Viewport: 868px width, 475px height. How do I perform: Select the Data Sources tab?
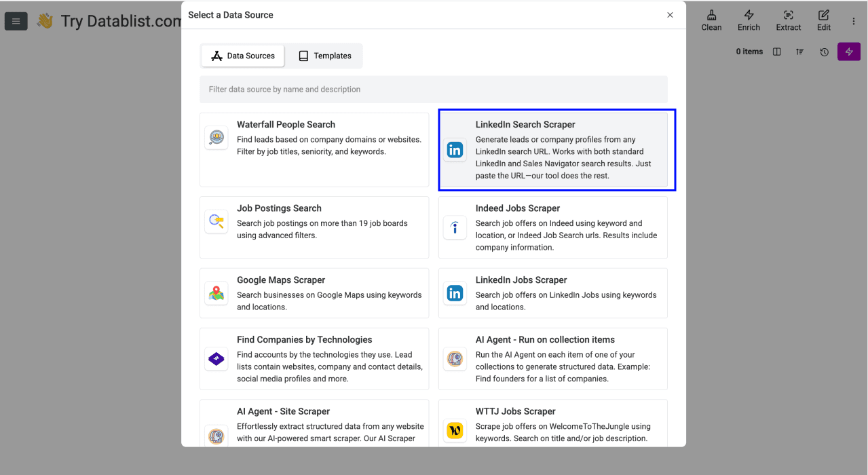click(242, 56)
